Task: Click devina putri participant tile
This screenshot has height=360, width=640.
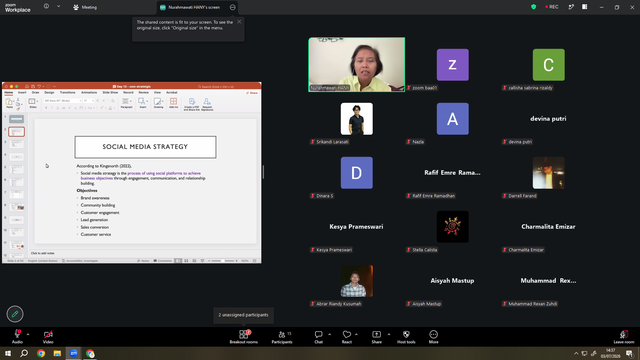Action: 548,119
